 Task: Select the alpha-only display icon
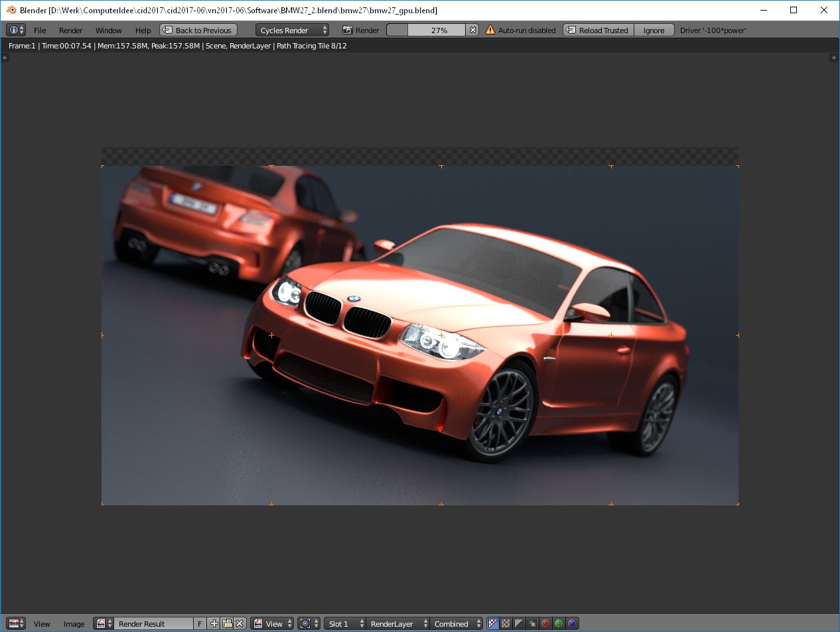518,623
